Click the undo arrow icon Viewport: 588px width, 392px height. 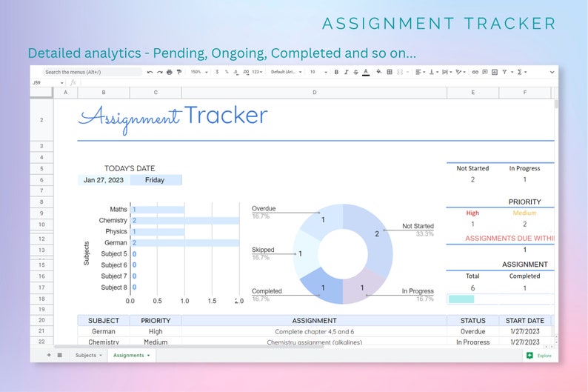point(150,72)
